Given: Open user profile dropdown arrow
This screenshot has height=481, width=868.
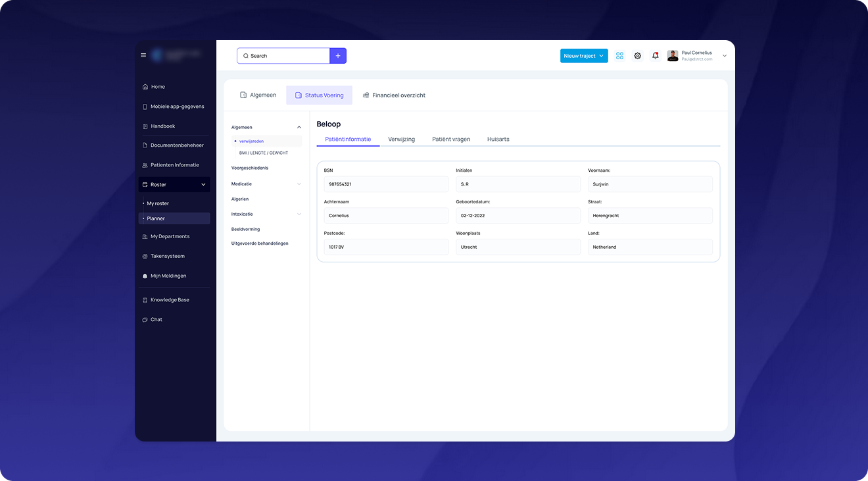Looking at the screenshot, I should tap(725, 56).
